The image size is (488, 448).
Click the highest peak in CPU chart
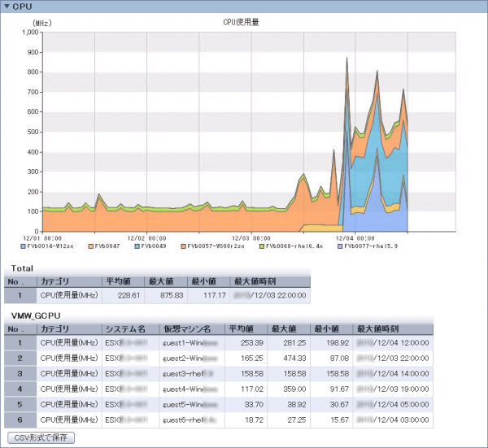tap(347, 59)
